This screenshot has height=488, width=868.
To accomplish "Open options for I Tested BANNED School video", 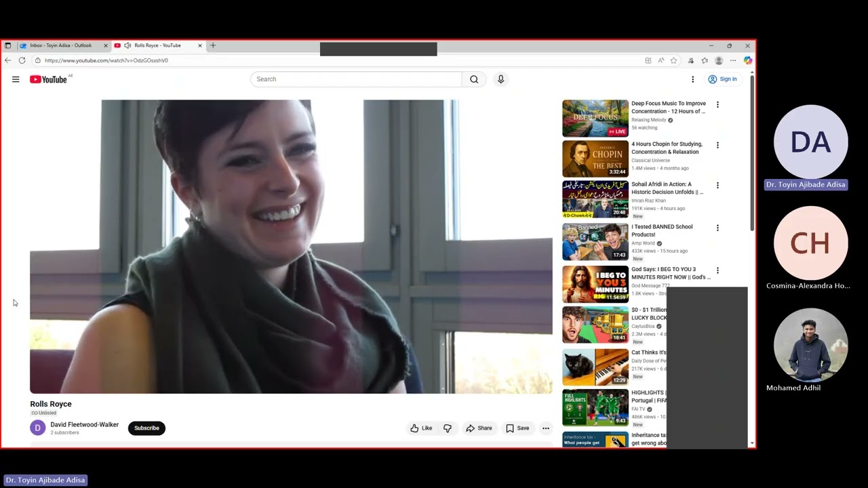I will click(x=717, y=228).
